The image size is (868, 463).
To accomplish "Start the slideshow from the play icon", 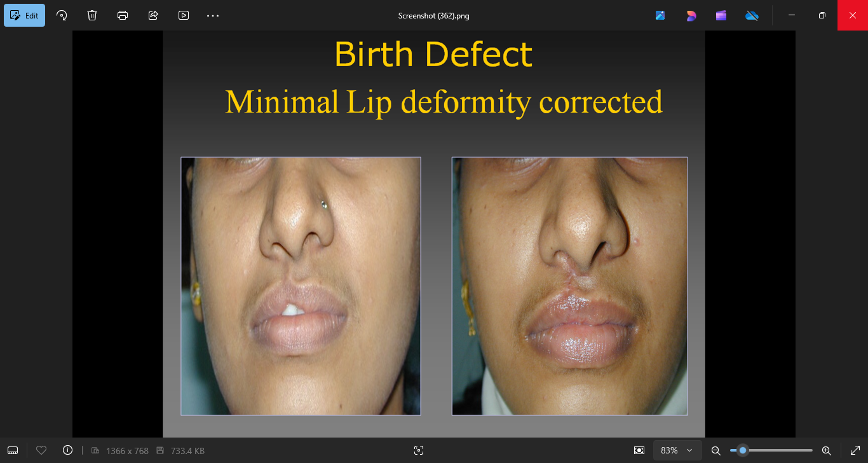I will 184,15.
